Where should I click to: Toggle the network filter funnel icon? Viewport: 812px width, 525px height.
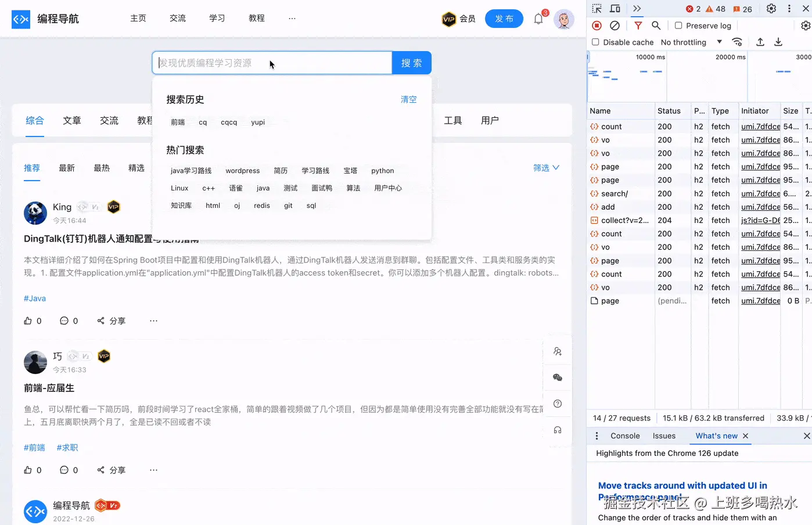click(x=638, y=26)
